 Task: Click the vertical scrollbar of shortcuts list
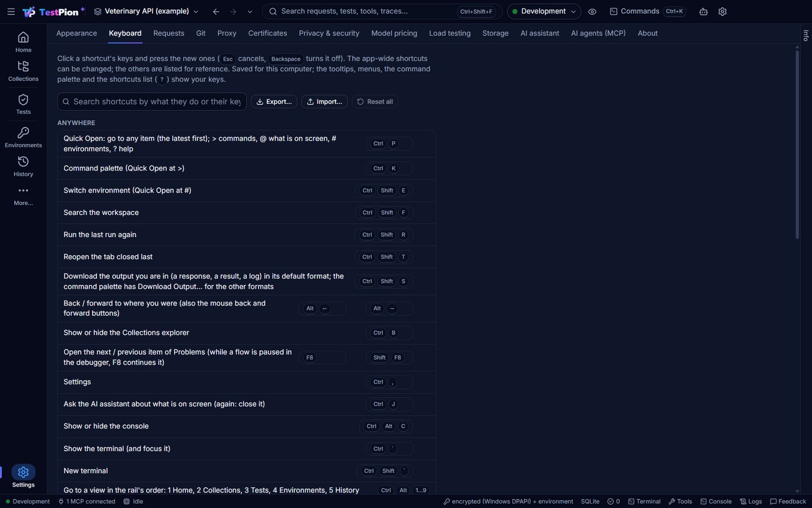pos(797,144)
